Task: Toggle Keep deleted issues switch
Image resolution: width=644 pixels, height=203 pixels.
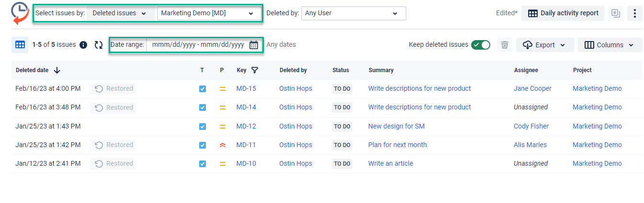Action: [x=480, y=45]
